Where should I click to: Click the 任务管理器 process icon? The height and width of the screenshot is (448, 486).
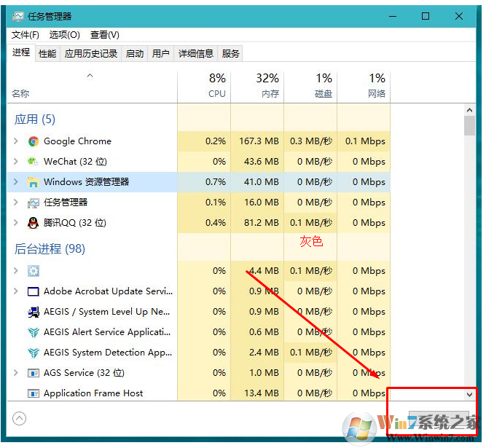tap(34, 203)
